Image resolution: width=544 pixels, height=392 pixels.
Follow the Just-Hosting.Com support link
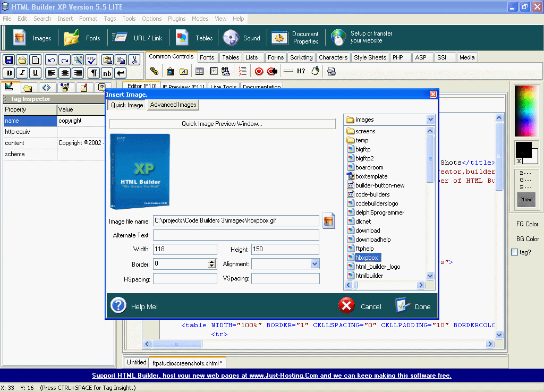point(271,376)
